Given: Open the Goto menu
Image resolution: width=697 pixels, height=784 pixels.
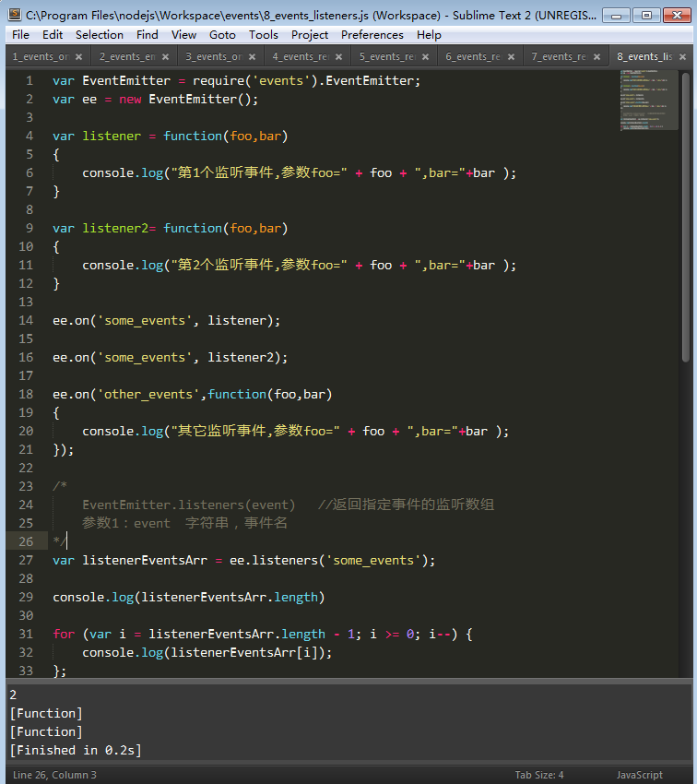Looking at the screenshot, I should click(x=222, y=35).
